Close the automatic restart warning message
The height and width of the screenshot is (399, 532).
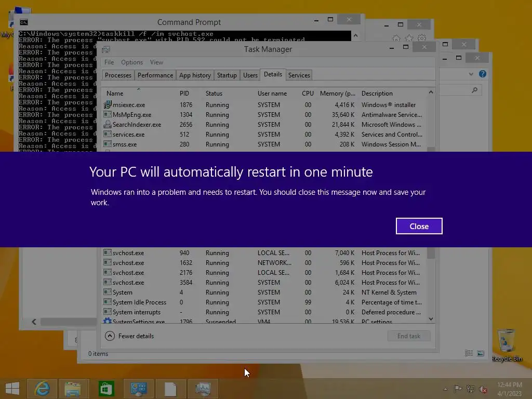pos(419,226)
